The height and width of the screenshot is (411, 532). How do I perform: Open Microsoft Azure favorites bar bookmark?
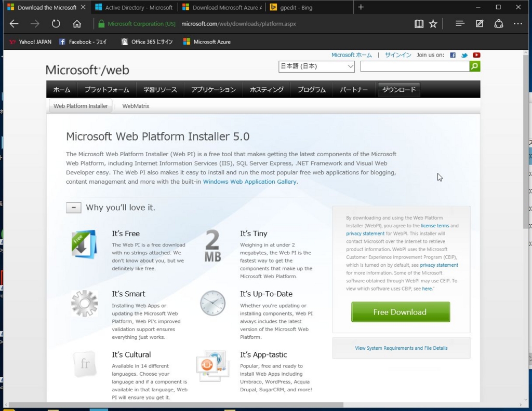[207, 42]
